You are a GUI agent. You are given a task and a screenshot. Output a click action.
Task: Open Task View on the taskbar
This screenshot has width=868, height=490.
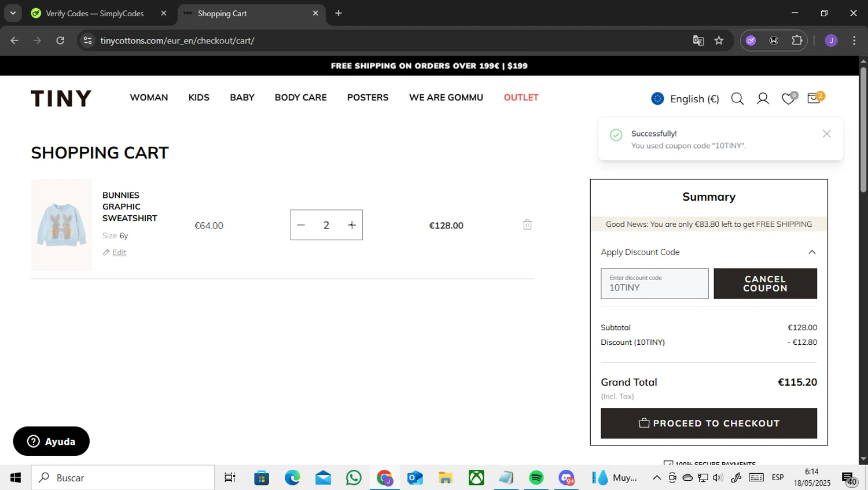pyautogui.click(x=230, y=478)
